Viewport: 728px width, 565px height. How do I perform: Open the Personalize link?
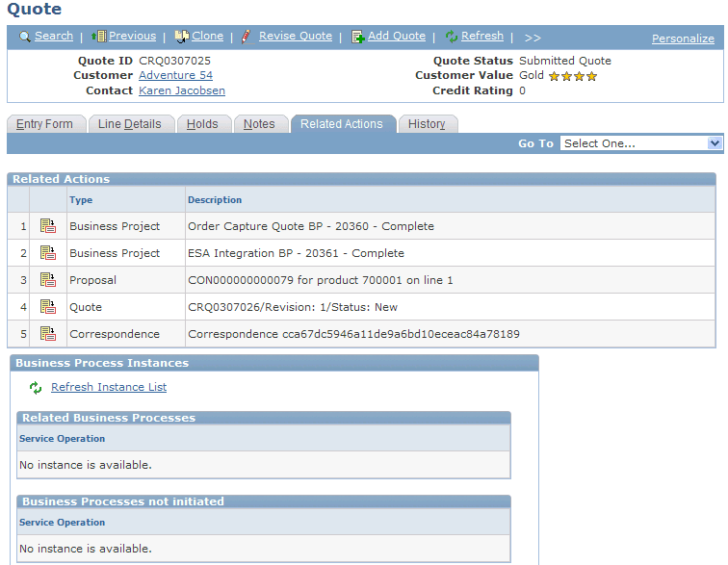pos(683,39)
